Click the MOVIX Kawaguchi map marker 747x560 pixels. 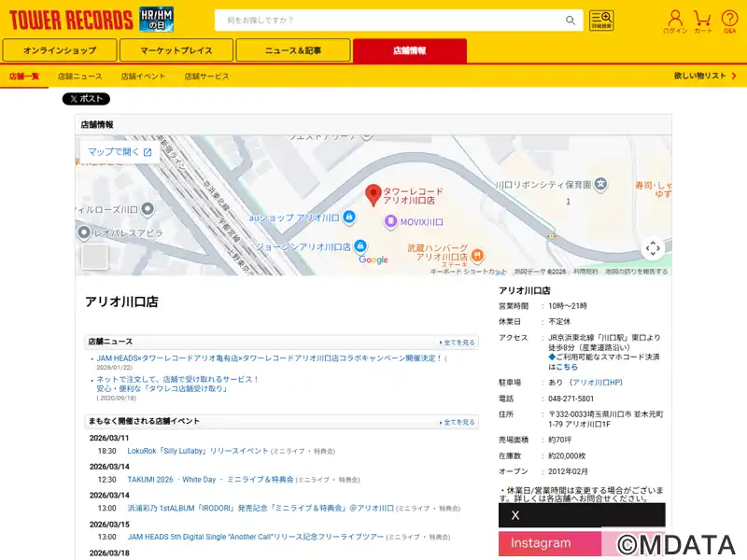(x=390, y=222)
